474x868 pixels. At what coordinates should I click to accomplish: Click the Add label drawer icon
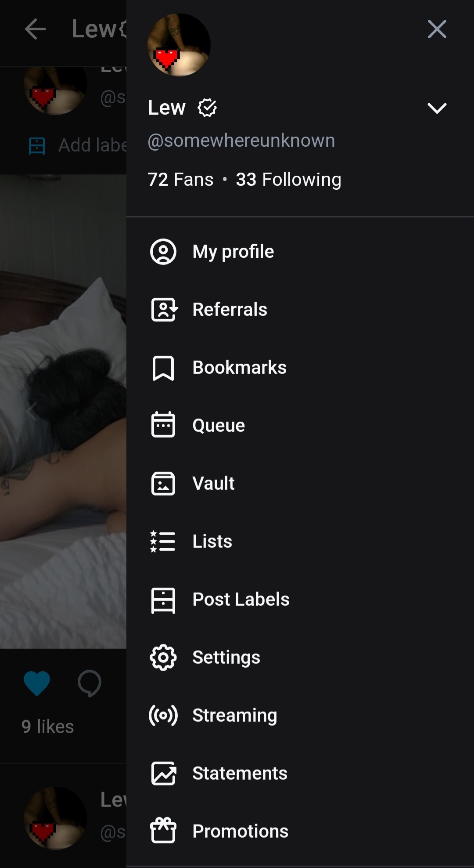(x=37, y=146)
